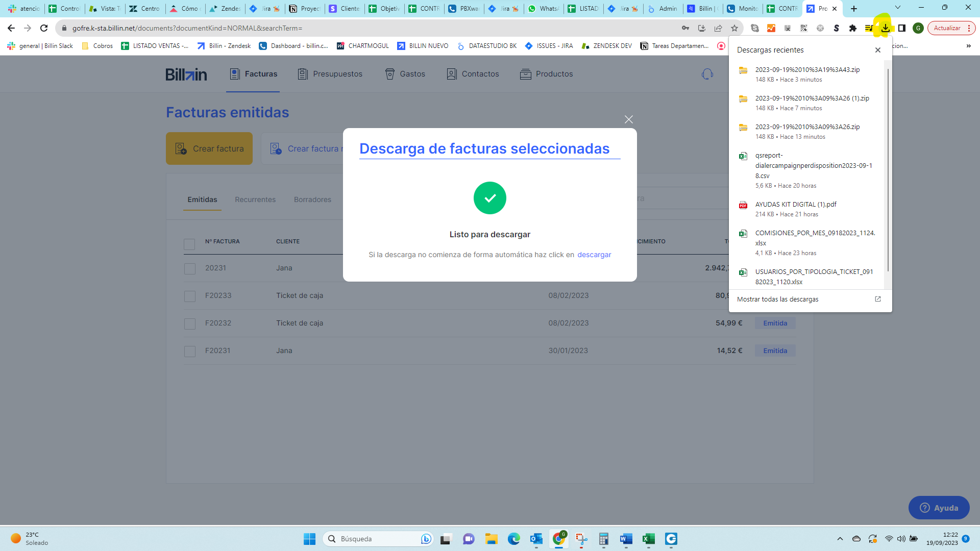Click the headset support icon
Screen dimensions: 980x551
707,74
